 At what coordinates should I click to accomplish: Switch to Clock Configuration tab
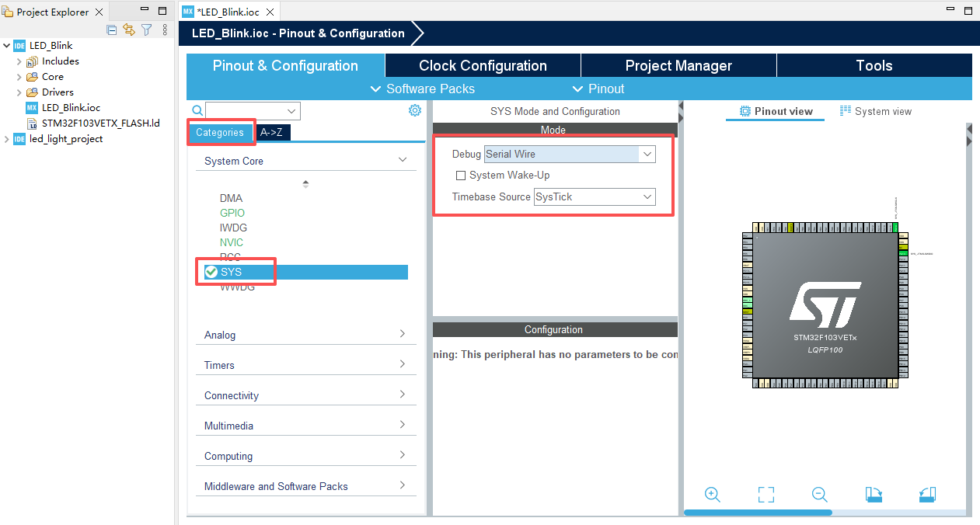tap(483, 65)
